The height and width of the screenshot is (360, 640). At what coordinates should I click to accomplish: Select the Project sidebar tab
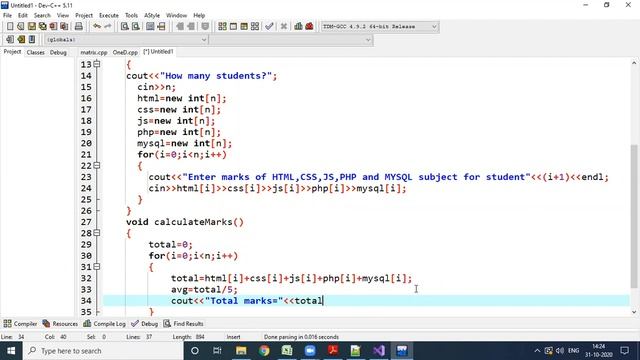pyautogui.click(x=12, y=52)
